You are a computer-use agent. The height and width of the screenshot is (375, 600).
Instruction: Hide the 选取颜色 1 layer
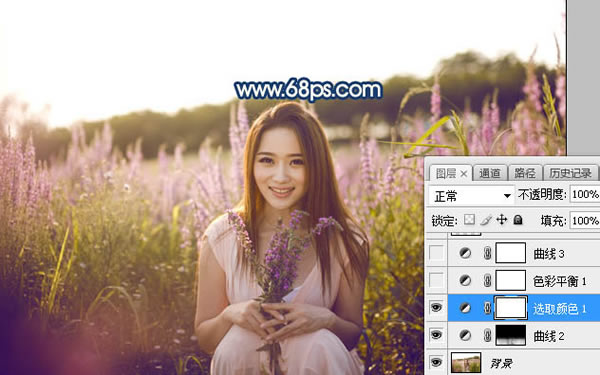[x=436, y=308]
